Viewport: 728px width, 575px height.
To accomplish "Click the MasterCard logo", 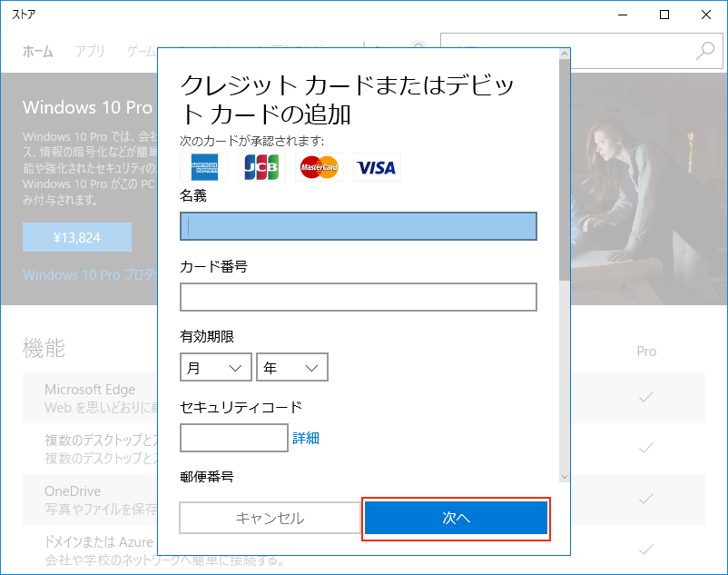I will [x=319, y=167].
